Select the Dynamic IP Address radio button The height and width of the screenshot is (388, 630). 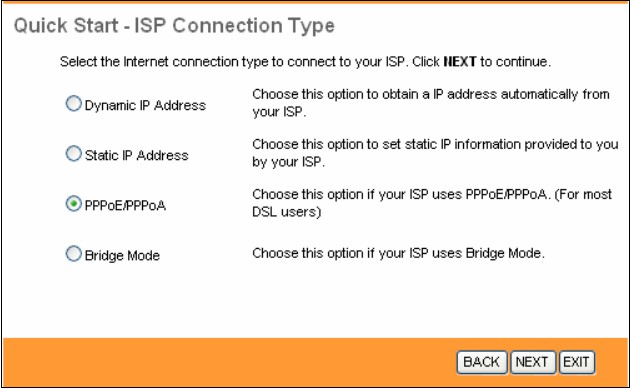74,104
